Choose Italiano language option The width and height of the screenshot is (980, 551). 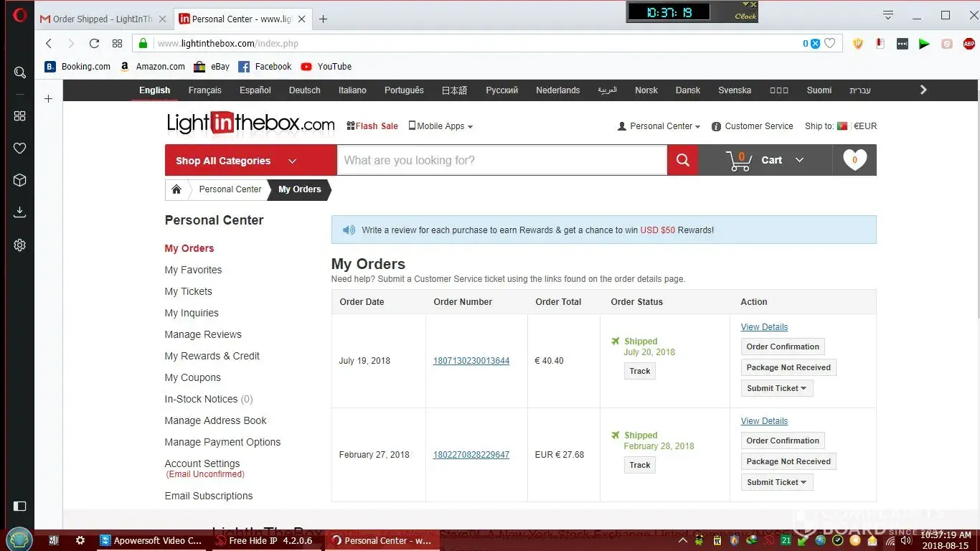point(352,90)
